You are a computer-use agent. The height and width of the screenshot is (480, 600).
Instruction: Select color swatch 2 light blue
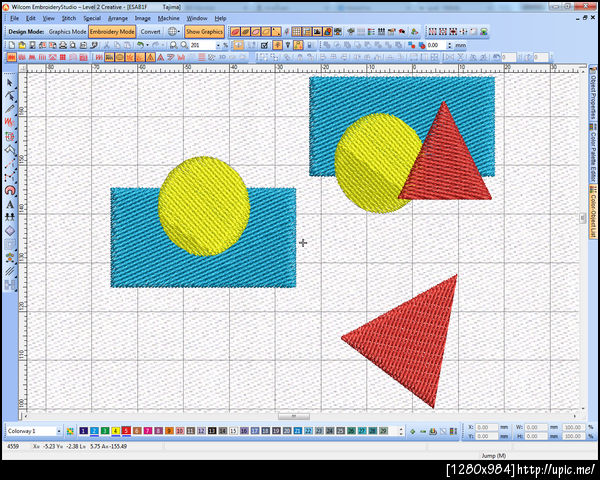click(94, 431)
